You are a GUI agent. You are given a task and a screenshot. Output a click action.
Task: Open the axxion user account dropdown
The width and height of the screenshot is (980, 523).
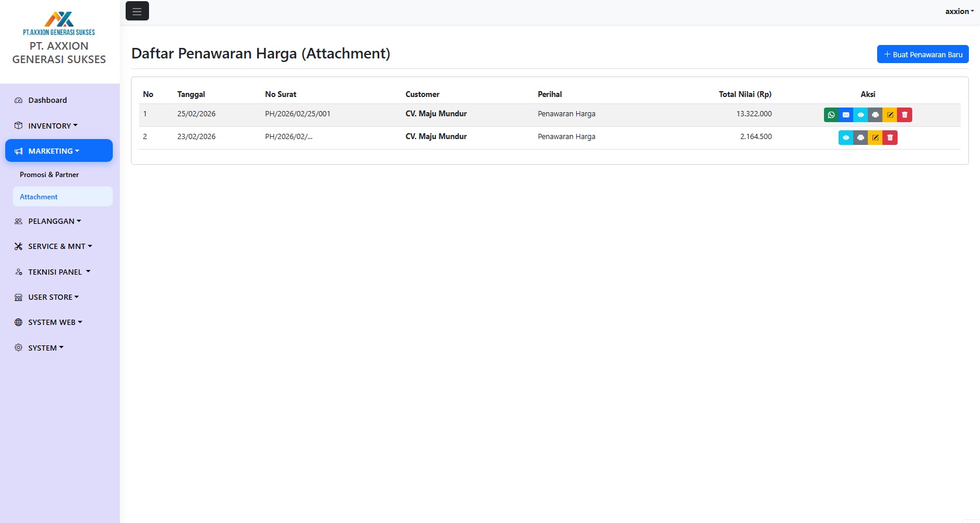pyautogui.click(x=960, y=12)
